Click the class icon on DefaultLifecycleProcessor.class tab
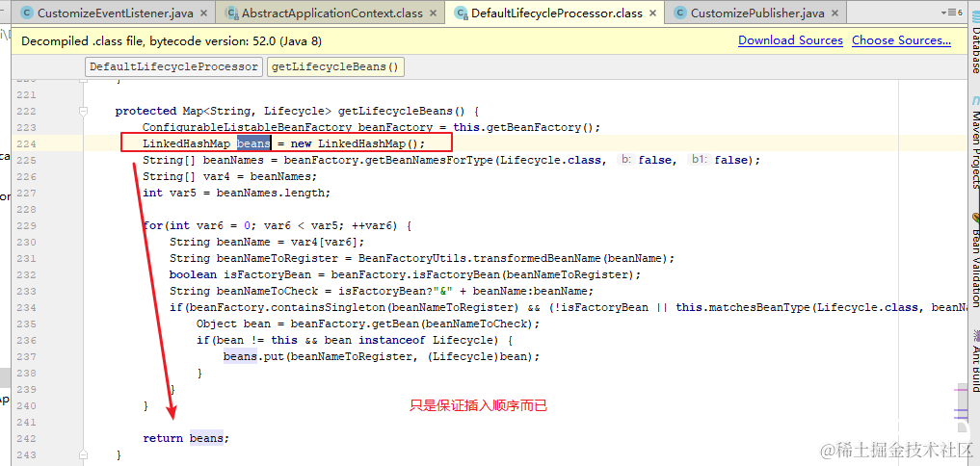Viewport: 980px width, 466px height. click(461, 13)
